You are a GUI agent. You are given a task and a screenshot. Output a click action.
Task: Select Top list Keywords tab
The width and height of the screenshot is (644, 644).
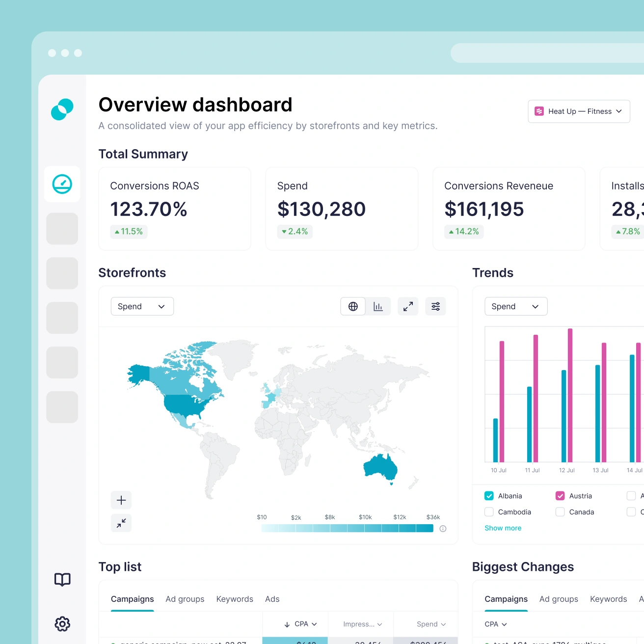pos(235,599)
